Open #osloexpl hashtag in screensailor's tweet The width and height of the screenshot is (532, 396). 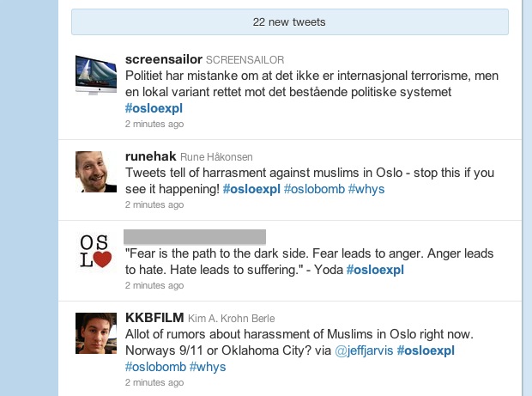pyautogui.click(x=154, y=108)
